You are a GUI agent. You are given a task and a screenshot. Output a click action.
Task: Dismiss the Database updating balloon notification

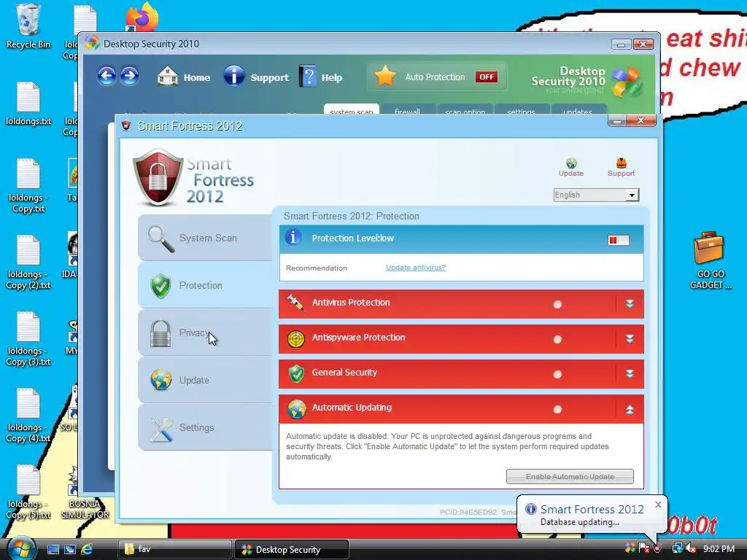pos(658,505)
